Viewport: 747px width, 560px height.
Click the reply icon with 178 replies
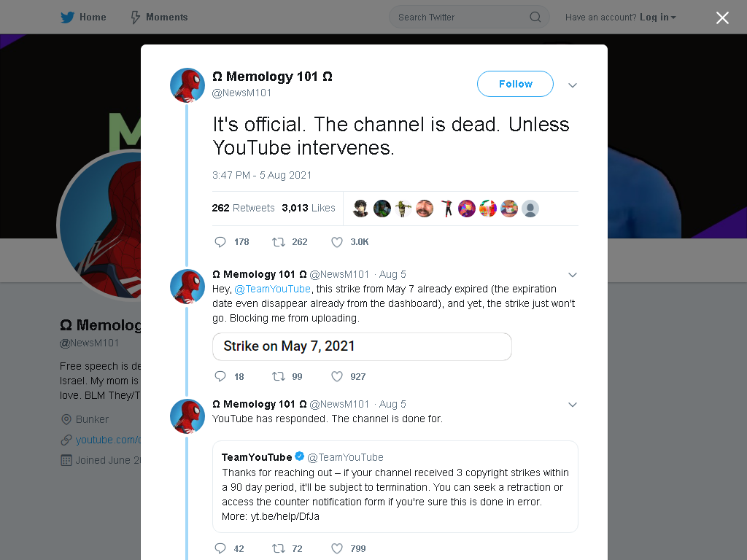(x=220, y=242)
